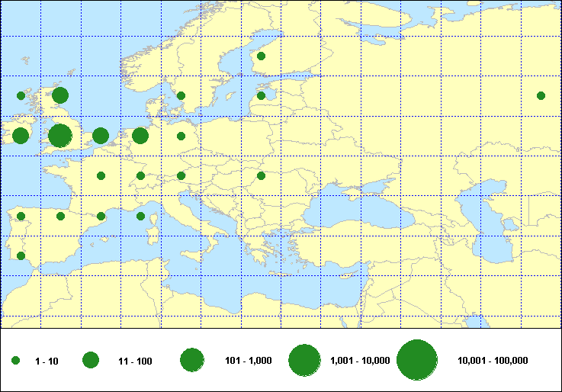The height and width of the screenshot is (392, 562).
Task: Click the "10,001 - 100,000" legend label
Action: pos(492,361)
